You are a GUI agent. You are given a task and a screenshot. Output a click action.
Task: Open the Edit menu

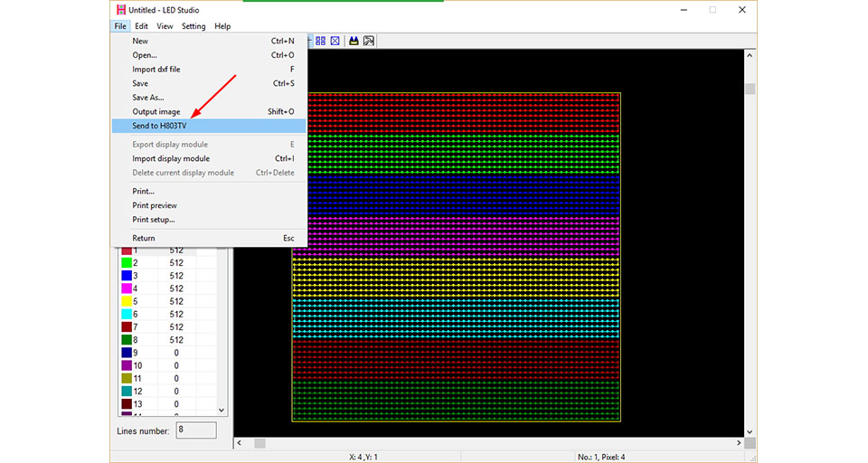(x=141, y=26)
